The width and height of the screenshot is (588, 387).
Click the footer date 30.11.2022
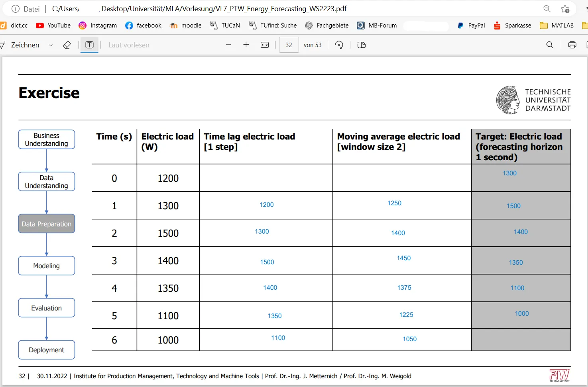[x=52, y=376]
